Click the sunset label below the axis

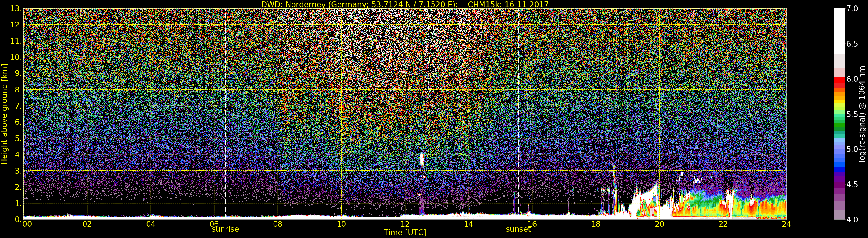pos(518,229)
